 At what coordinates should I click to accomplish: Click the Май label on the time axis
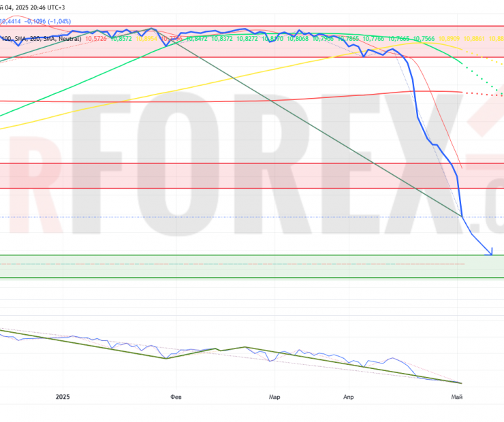tap(457, 397)
